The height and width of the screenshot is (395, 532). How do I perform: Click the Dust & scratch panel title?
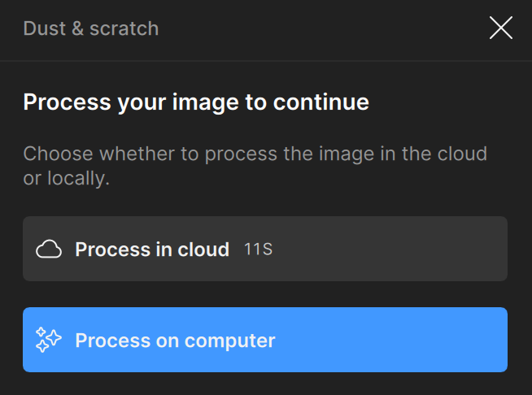click(90, 29)
